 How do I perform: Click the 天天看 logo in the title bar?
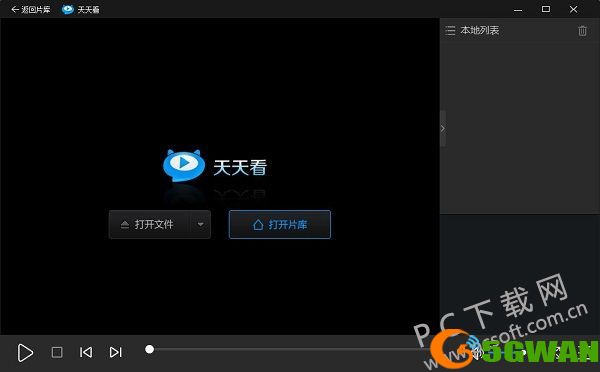coord(68,10)
